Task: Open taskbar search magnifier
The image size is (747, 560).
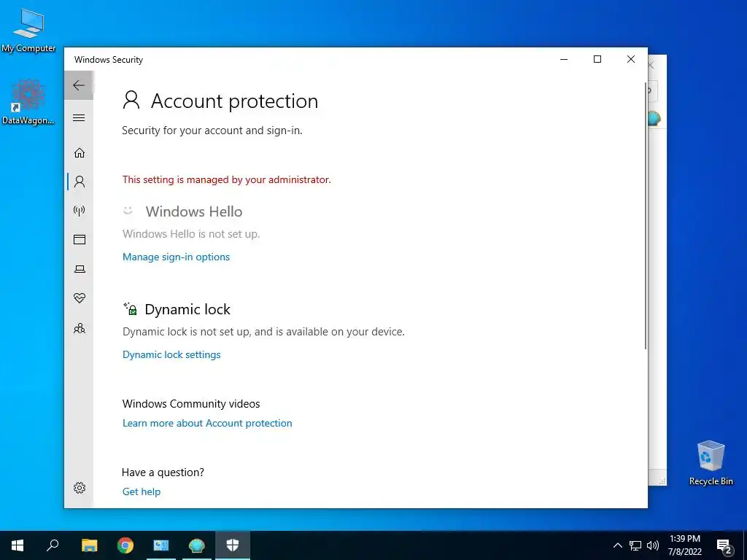Action: (53, 545)
